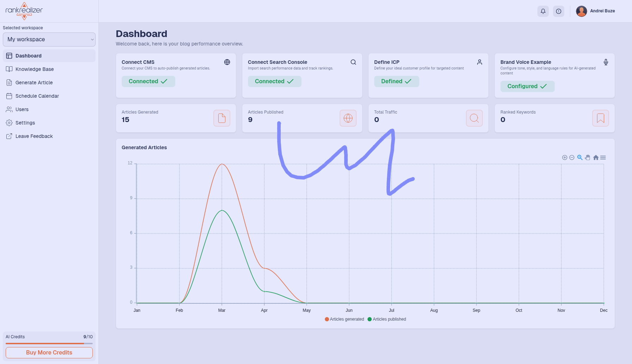
Task: Open the Schedule Calendar page
Action: coord(37,96)
